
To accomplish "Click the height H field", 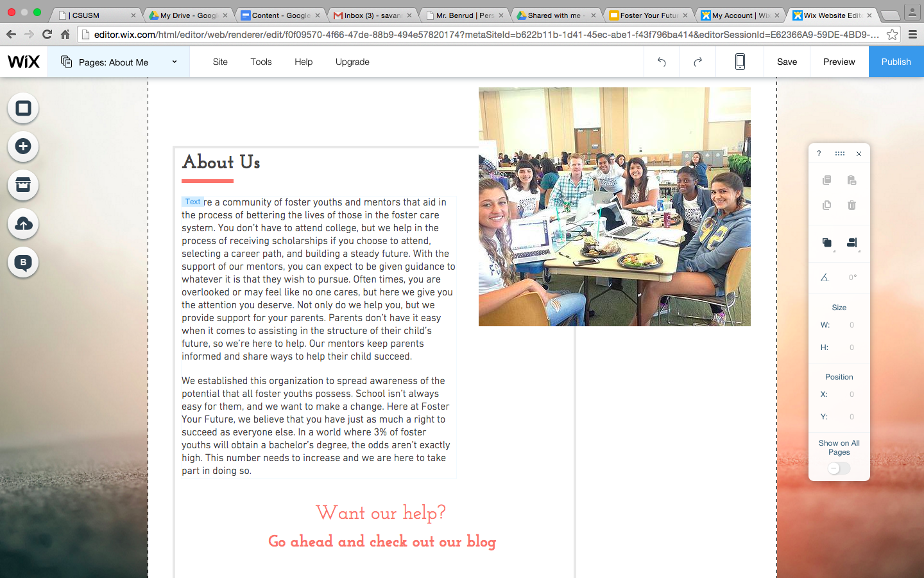I will click(x=851, y=347).
